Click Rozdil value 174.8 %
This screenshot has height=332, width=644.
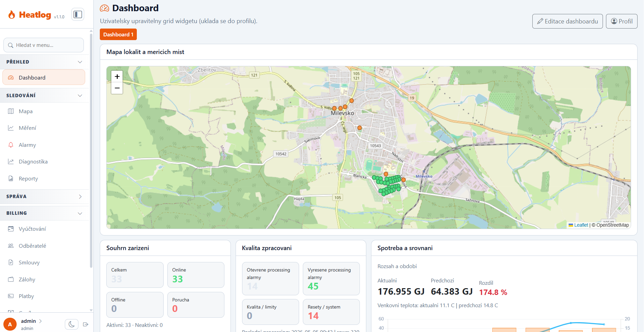click(493, 292)
